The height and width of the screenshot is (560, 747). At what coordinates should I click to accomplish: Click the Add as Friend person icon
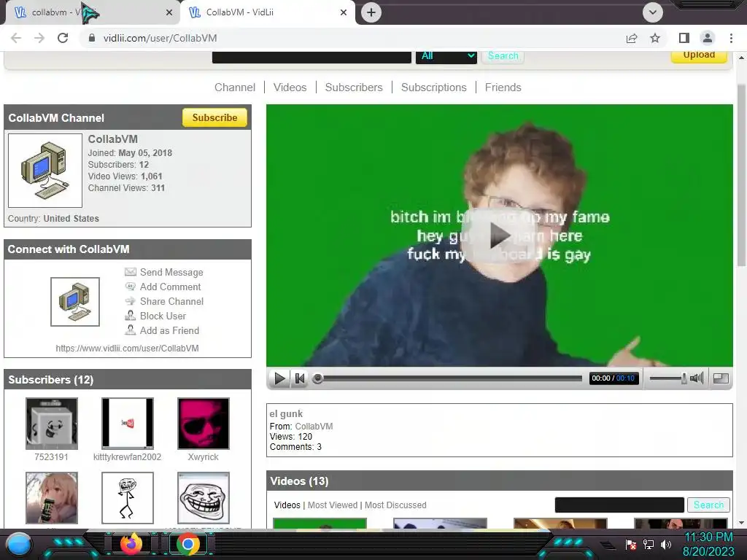click(130, 330)
